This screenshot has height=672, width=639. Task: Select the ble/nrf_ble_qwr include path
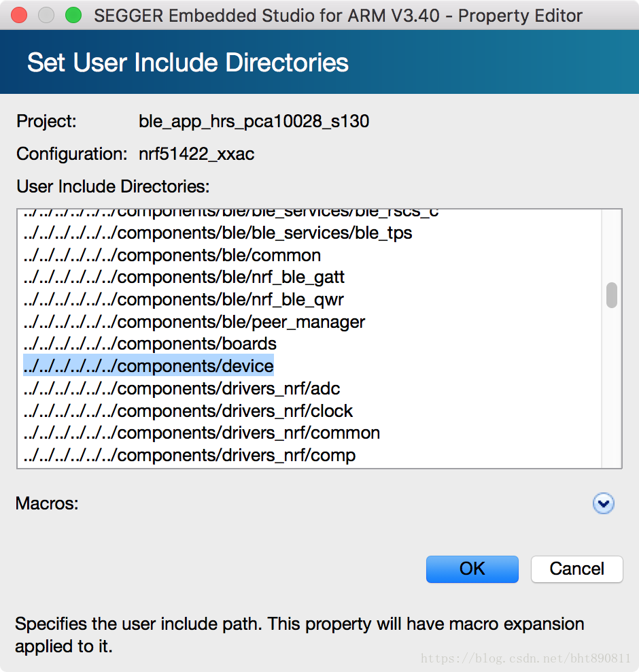pos(184,299)
